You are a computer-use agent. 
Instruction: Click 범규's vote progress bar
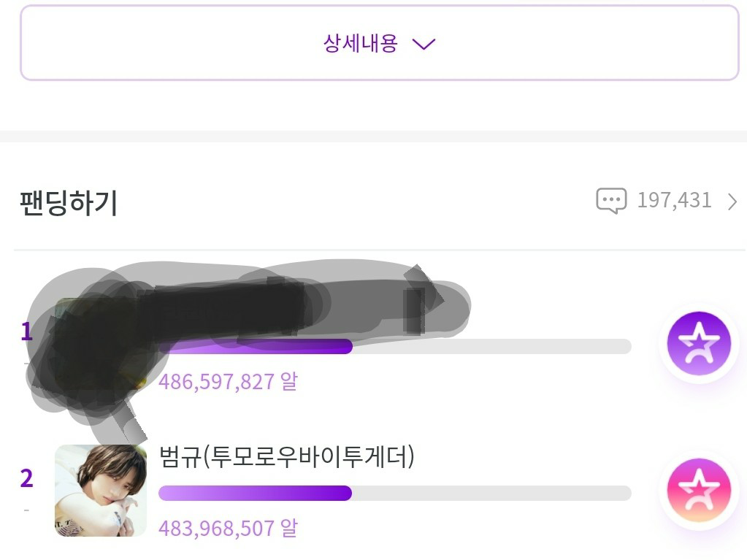pyautogui.click(x=394, y=494)
